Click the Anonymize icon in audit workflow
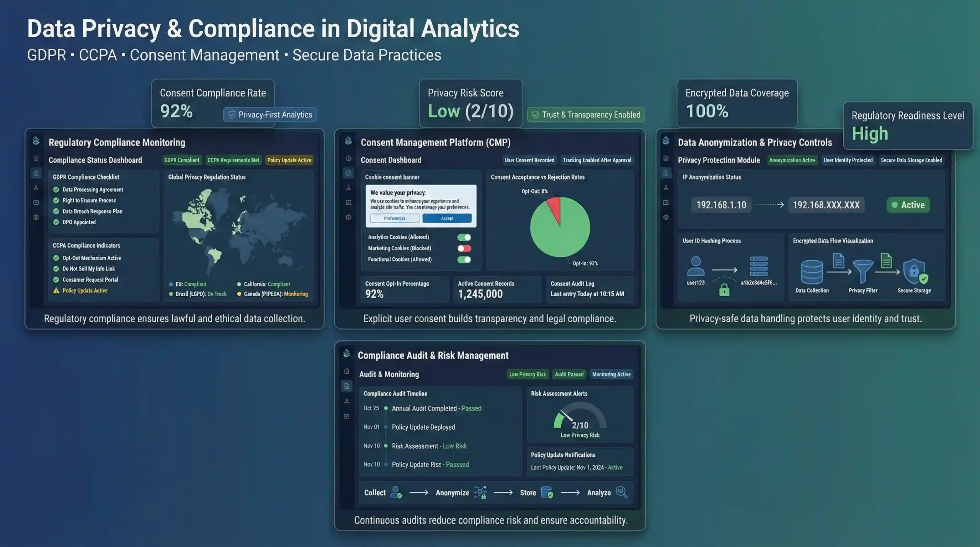 click(x=480, y=492)
